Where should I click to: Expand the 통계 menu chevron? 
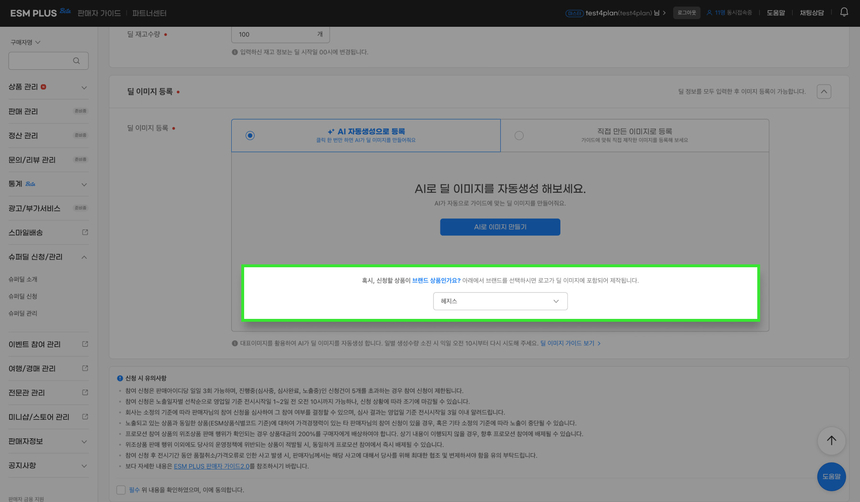pos(84,184)
